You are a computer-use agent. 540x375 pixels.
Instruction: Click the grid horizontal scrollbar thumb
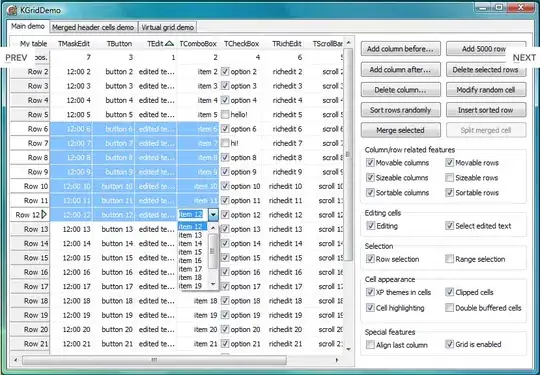click(154, 360)
